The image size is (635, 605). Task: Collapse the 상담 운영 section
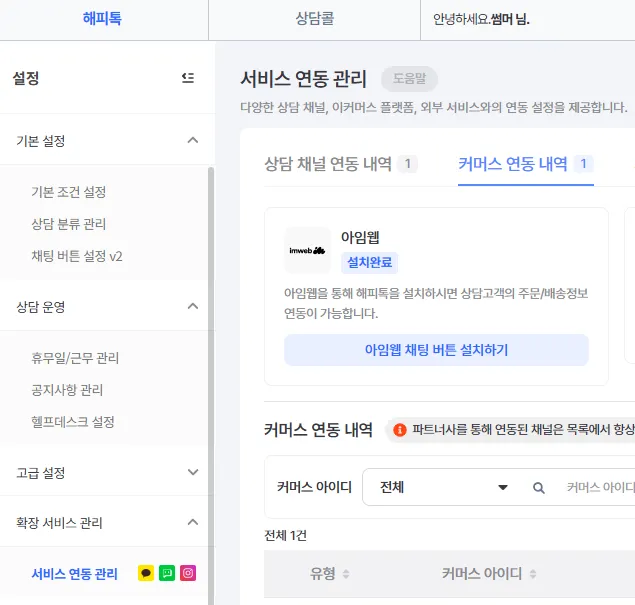pos(193,306)
